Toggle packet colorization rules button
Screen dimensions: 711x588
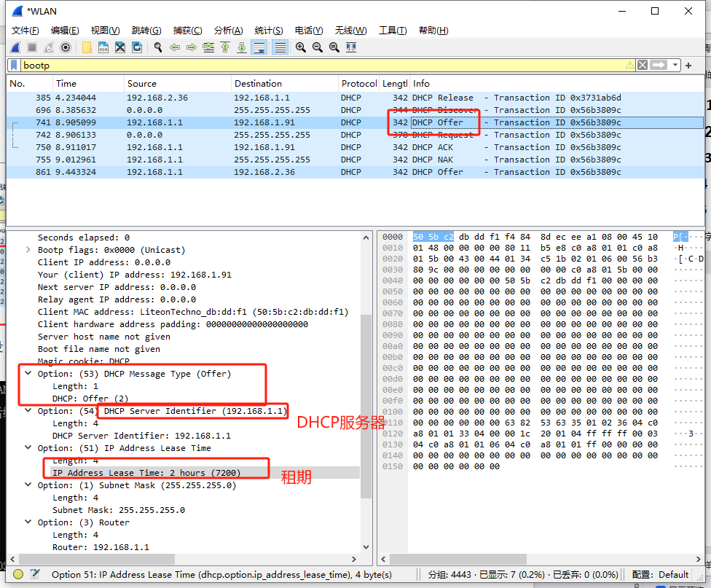[280, 47]
